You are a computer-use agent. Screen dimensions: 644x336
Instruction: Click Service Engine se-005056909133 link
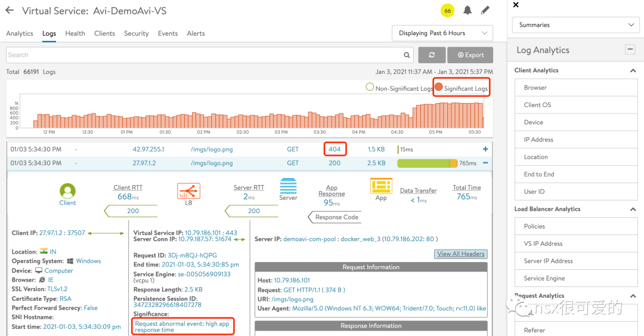pos(204,275)
